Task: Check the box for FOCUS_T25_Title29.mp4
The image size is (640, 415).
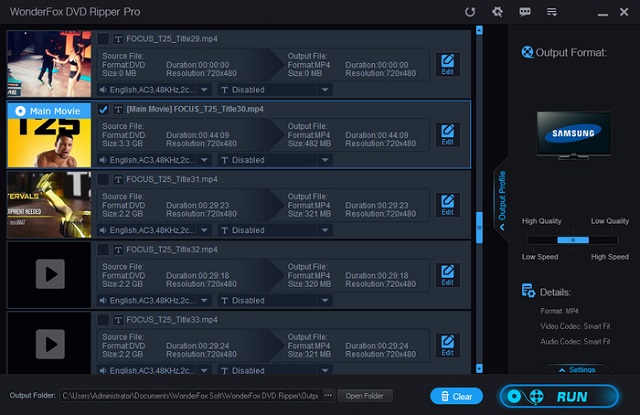Action: (103, 39)
